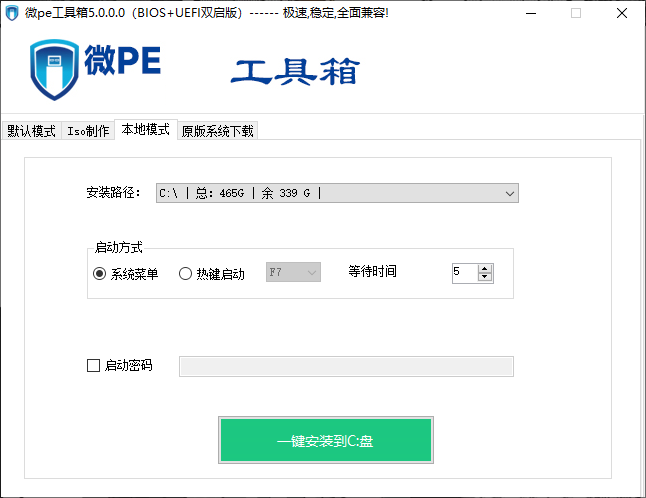Go to the 原版系统下载 tab

[218, 131]
